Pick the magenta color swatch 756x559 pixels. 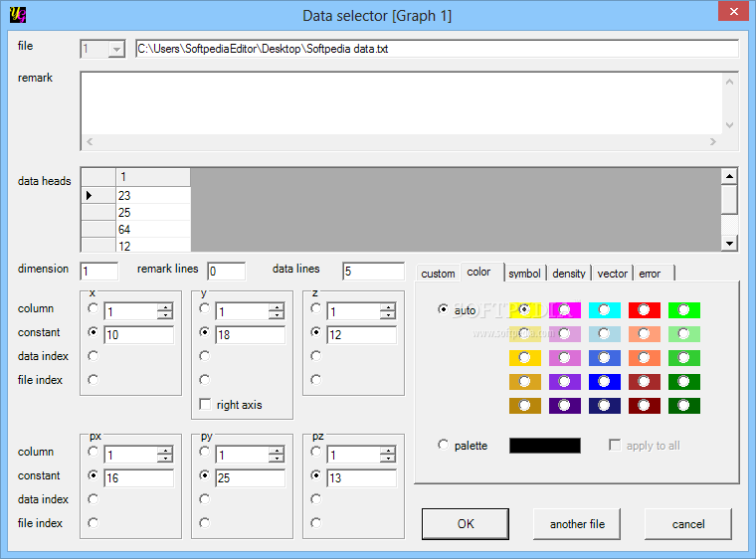[565, 310]
